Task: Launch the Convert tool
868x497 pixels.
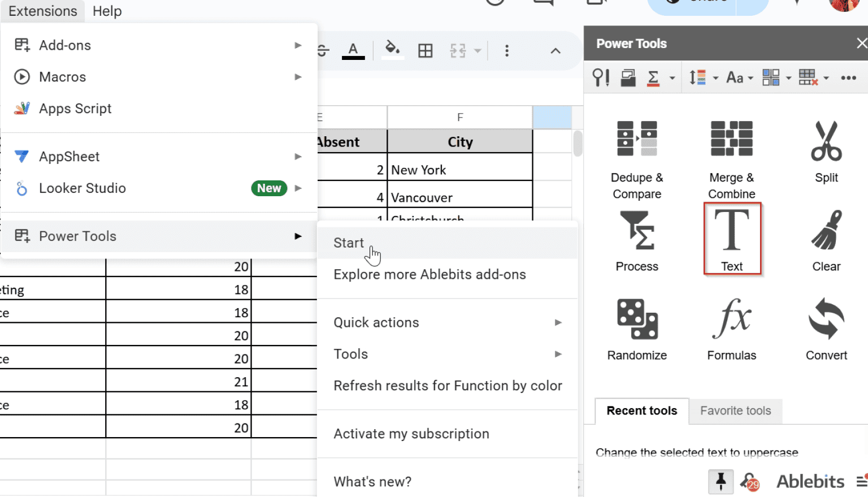Action: [826, 329]
